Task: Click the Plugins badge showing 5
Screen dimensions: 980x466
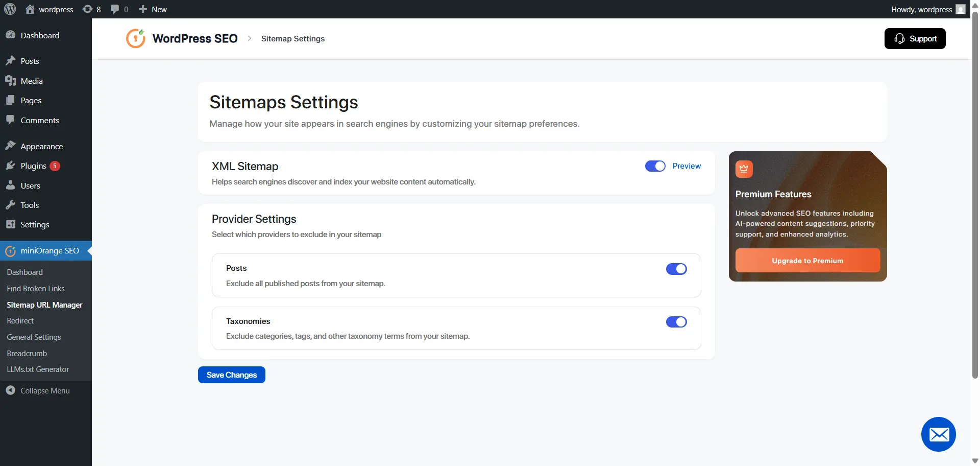Action: click(x=55, y=166)
